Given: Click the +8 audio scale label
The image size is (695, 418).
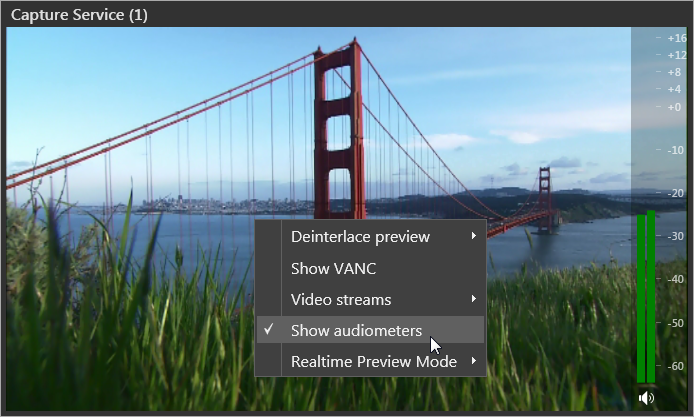Looking at the screenshot, I should 674,72.
